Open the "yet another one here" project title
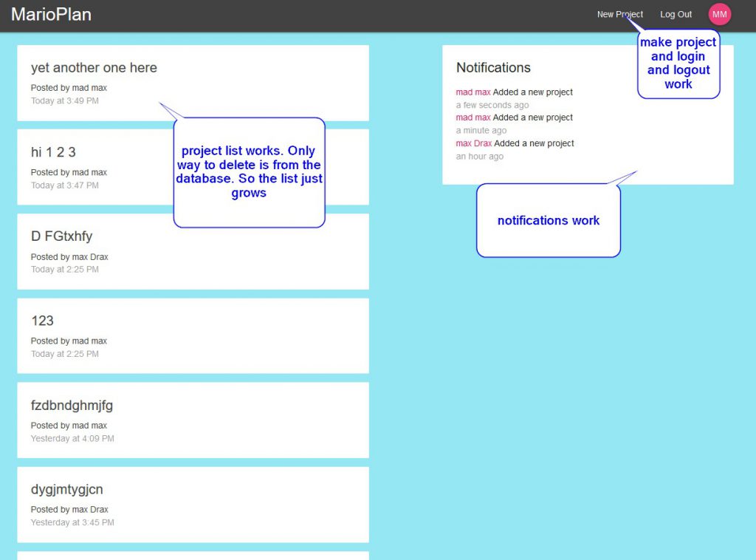Image resolution: width=756 pixels, height=560 pixels. [x=94, y=67]
